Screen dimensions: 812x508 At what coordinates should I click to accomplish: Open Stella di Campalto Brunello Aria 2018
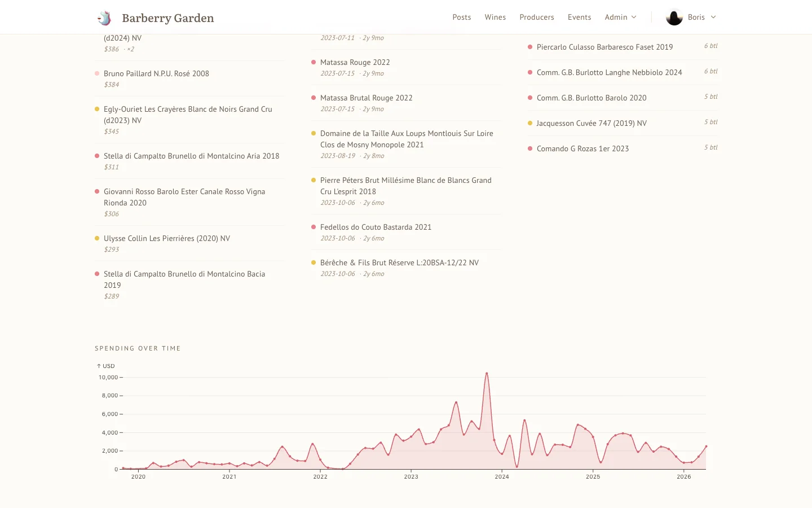coord(191,156)
